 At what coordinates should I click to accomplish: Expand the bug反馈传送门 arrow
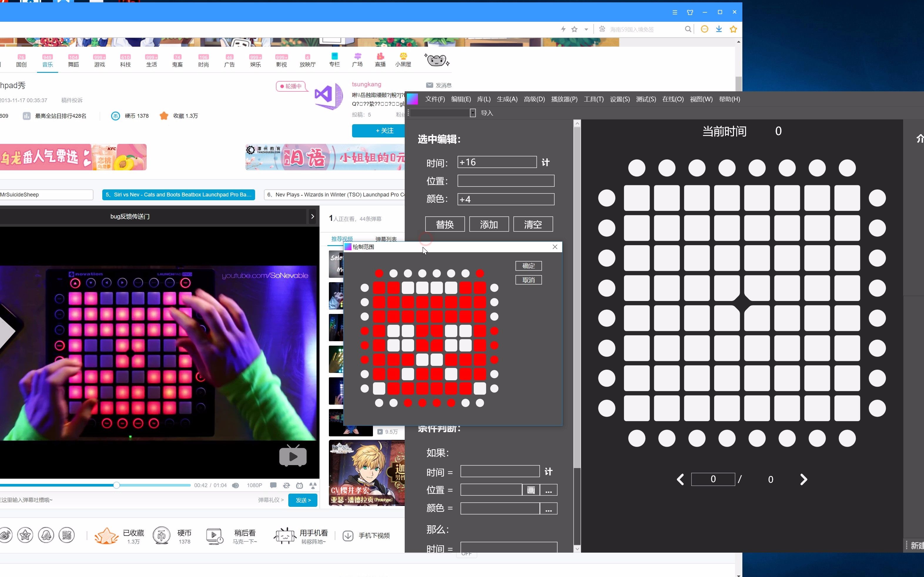point(313,216)
